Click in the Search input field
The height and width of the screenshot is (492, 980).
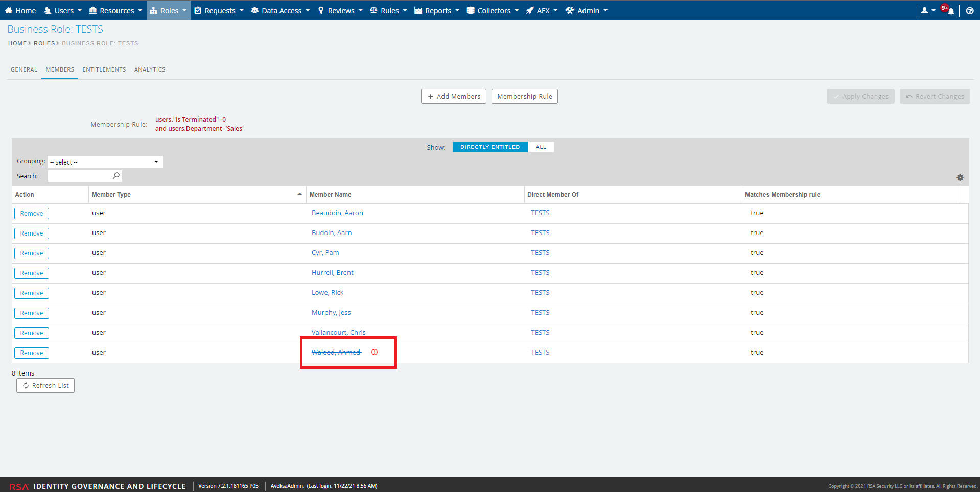pos(79,176)
